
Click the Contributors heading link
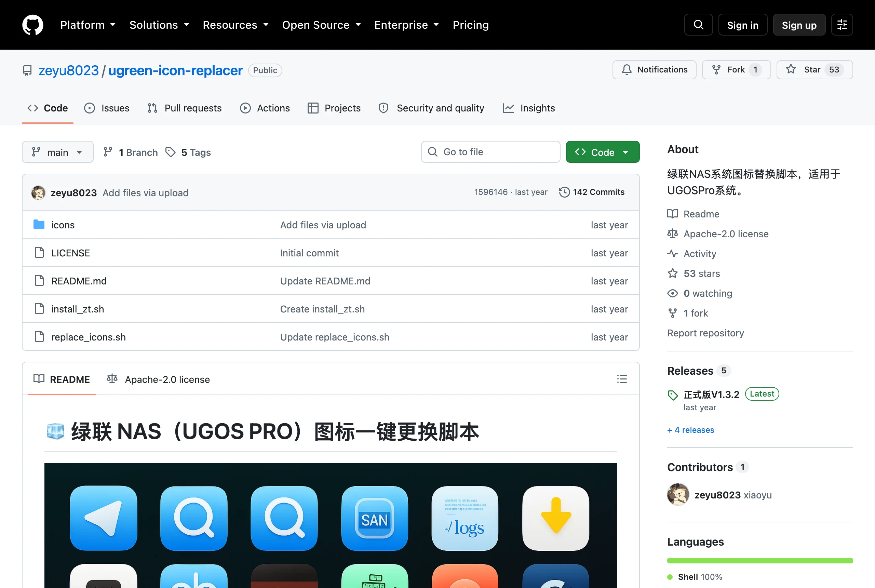[x=700, y=467]
